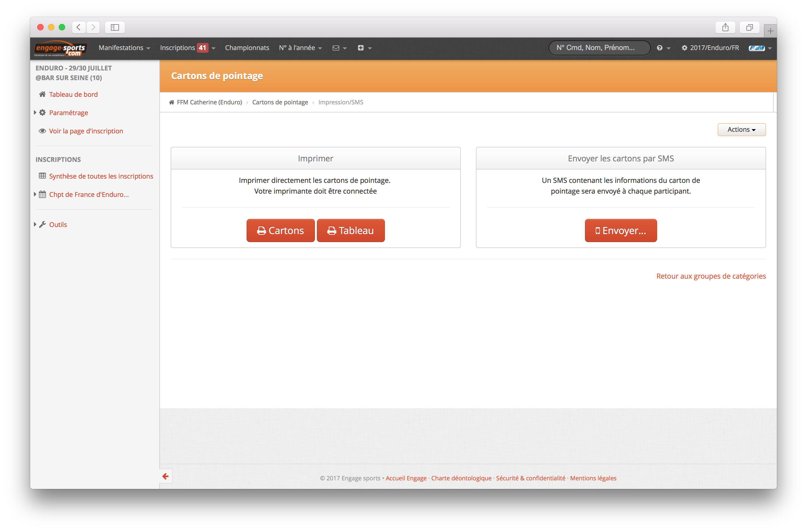This screenshot has height=532, width=807.
Task: Open Synthèse de toutes les inscriptions
Action: pos(101,176)
